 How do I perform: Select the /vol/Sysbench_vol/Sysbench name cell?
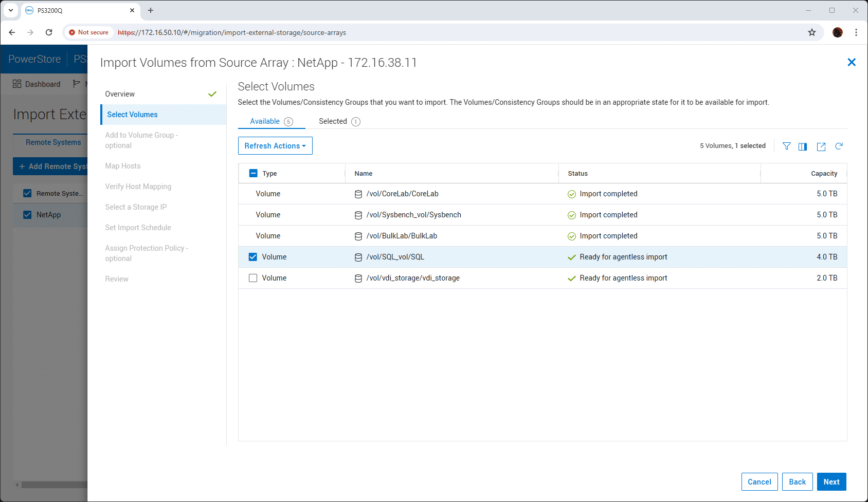pos(413,215)
